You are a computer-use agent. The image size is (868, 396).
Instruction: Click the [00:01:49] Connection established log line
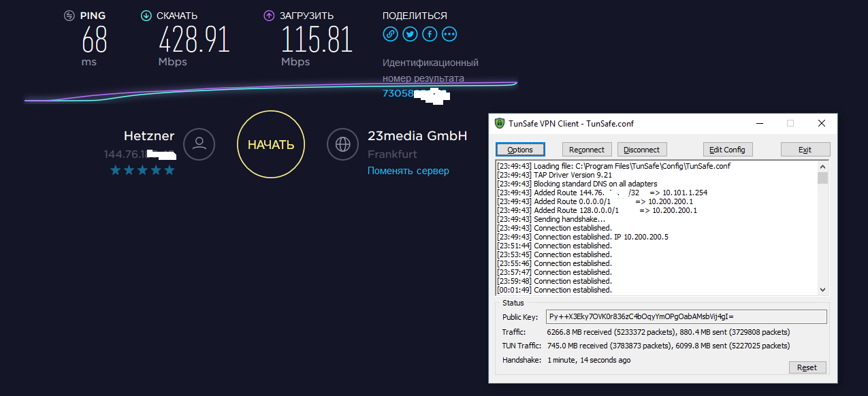(x=554, y=290)
